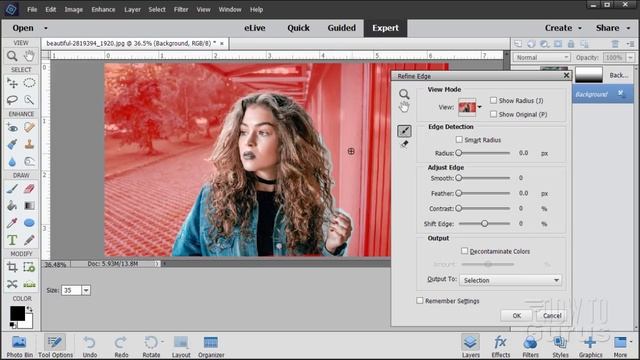The image size is (640, 360).
Task: Click the Undo button
Action: pyautogui.click(x=90, y=346)
